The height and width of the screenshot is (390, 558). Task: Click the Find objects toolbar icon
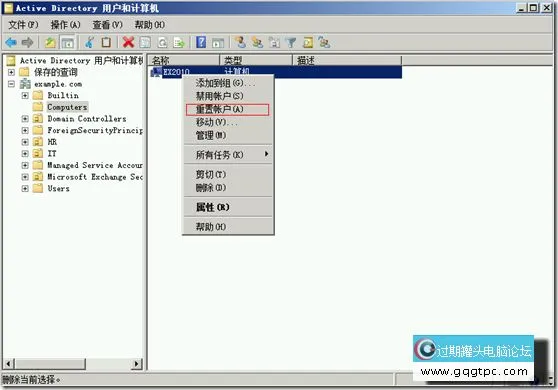[x=308, y=43]
